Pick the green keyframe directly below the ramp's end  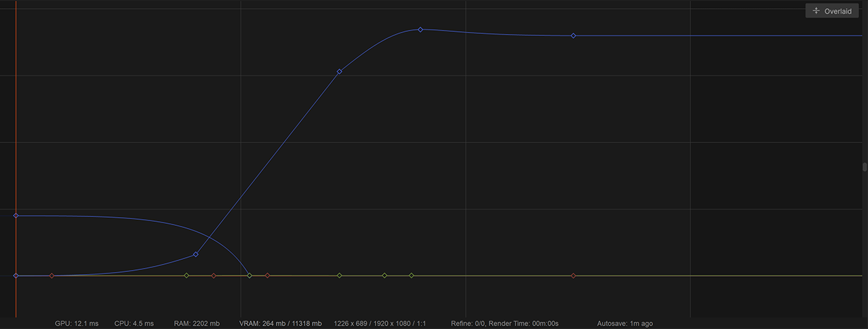[x=340, y=275]
